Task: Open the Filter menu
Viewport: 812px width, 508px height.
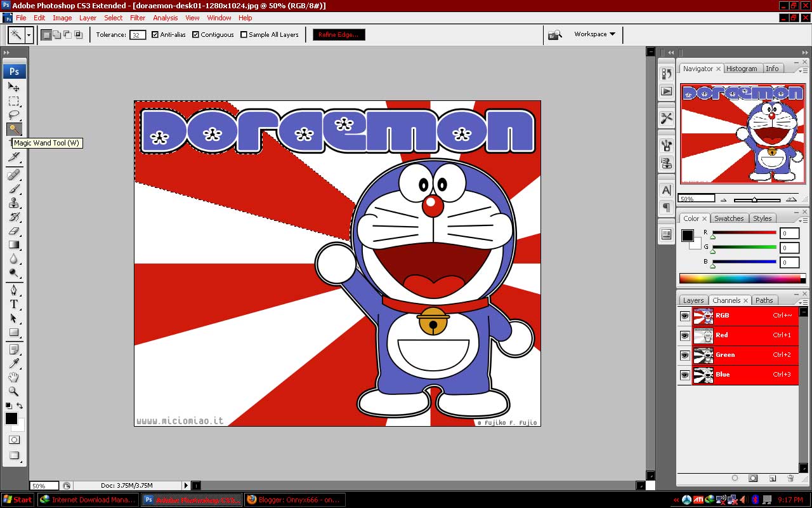Action: point(138,18)
